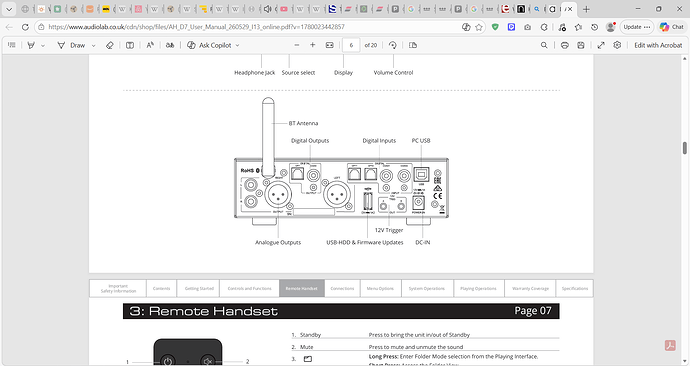Toggle fit to width view

(330, 45)
